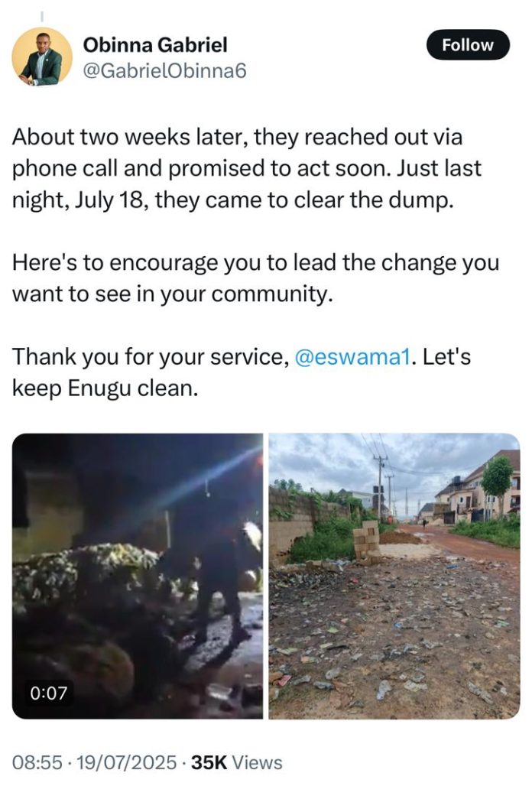The width and height of the screenshot is (532, 786).
Task: Select the 'Here's to encourage you' paragraph
Action: (x=255, y=278)
